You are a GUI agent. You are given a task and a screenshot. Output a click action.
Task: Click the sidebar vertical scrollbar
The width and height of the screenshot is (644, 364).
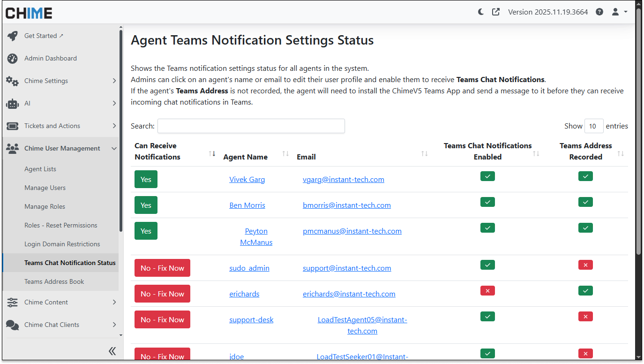[121, 131]
